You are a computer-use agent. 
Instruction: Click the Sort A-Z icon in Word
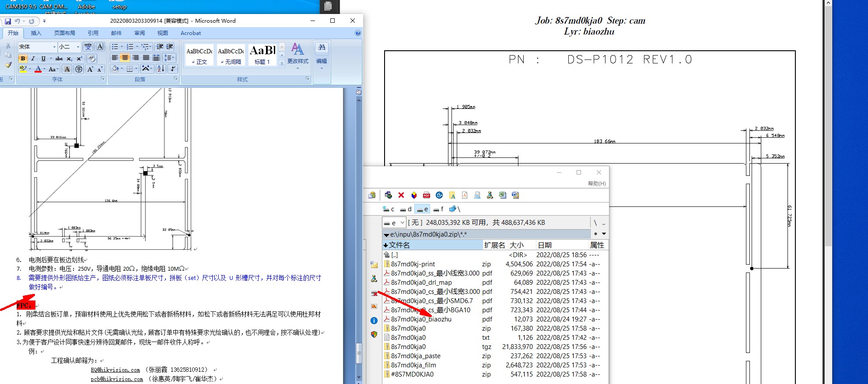pyautogui.click(x=161, y=69)
